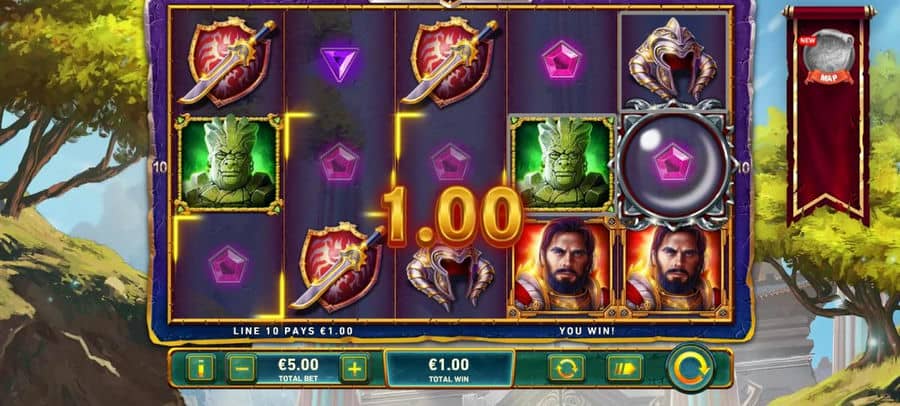
Task: Click the red hanging banner
Action: coord(828,115)
